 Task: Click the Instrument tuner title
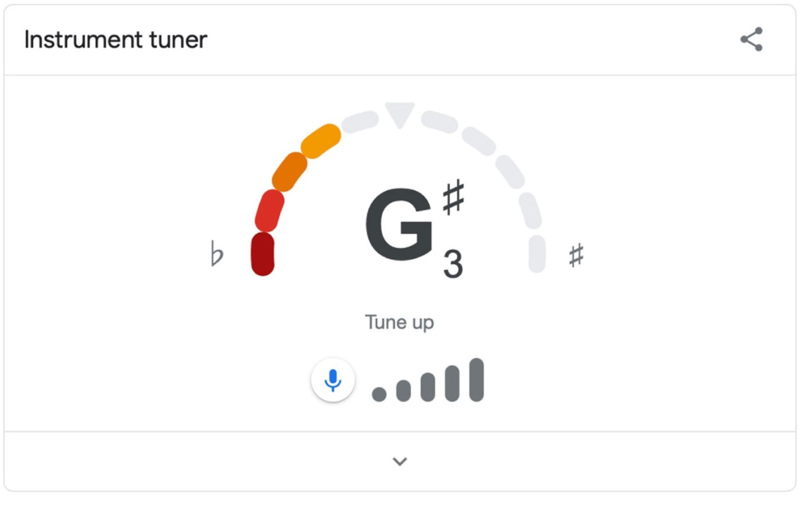click(x=116, y=40)
